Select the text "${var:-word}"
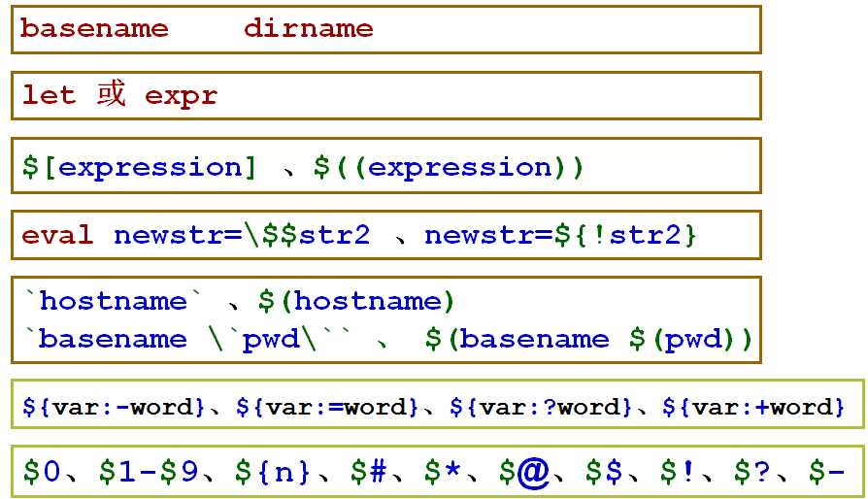Screen dimensions: 868x499 (x=114, y=407)
